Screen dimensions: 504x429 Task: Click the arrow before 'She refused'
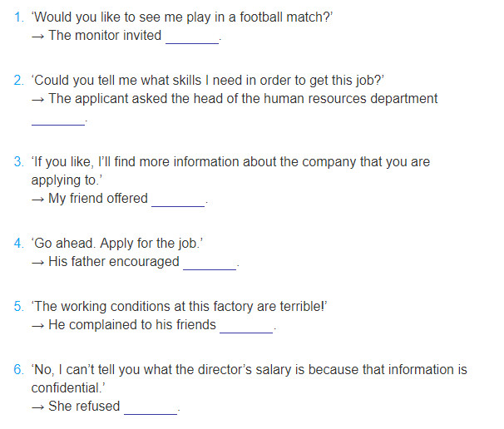point(38,407)
